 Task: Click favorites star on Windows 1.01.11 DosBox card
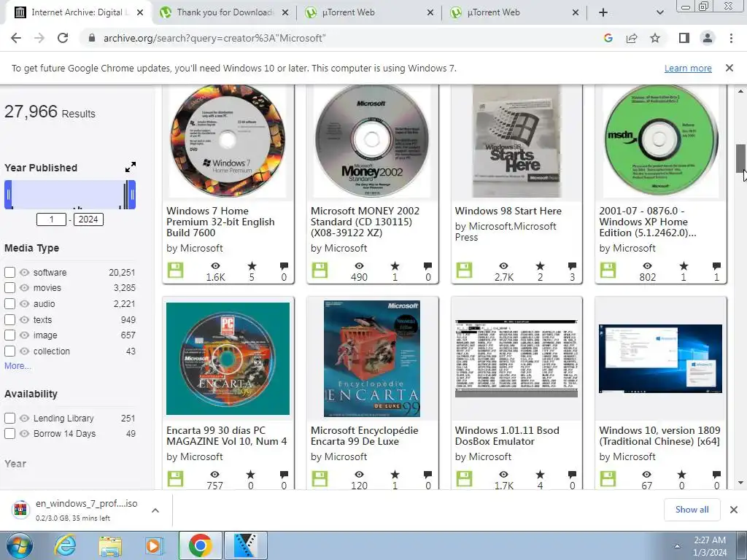pos(539,474)
